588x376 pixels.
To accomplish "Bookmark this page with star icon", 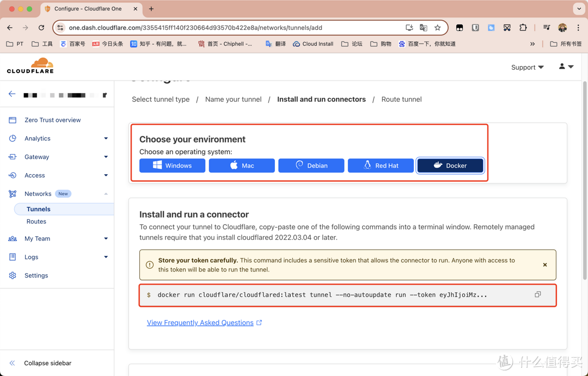I will [438, 28].
